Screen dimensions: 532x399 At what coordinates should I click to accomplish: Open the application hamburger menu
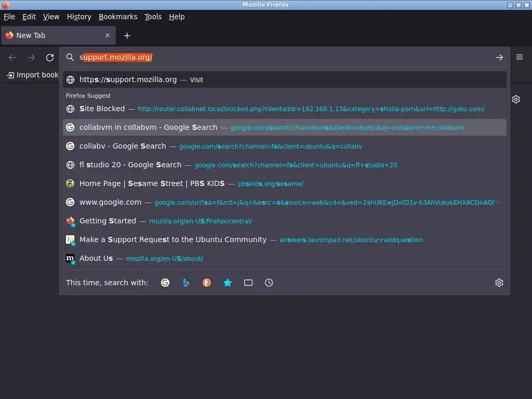pos(520,57)
